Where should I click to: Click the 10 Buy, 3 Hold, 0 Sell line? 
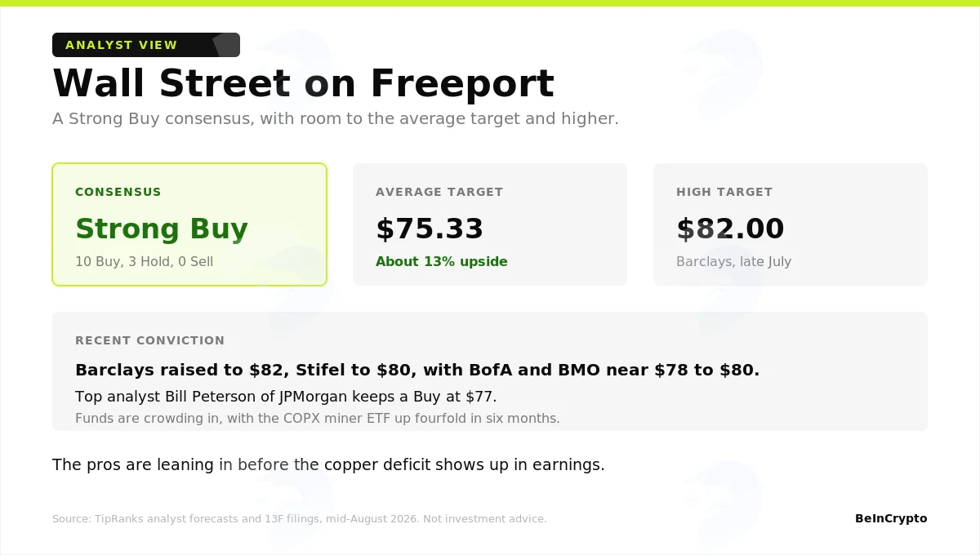(144, 262)
